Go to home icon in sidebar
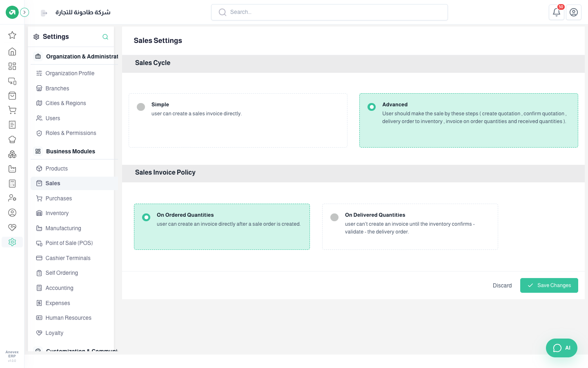Image resolution: width=588 pixels, height=368 pixels. 12,52
